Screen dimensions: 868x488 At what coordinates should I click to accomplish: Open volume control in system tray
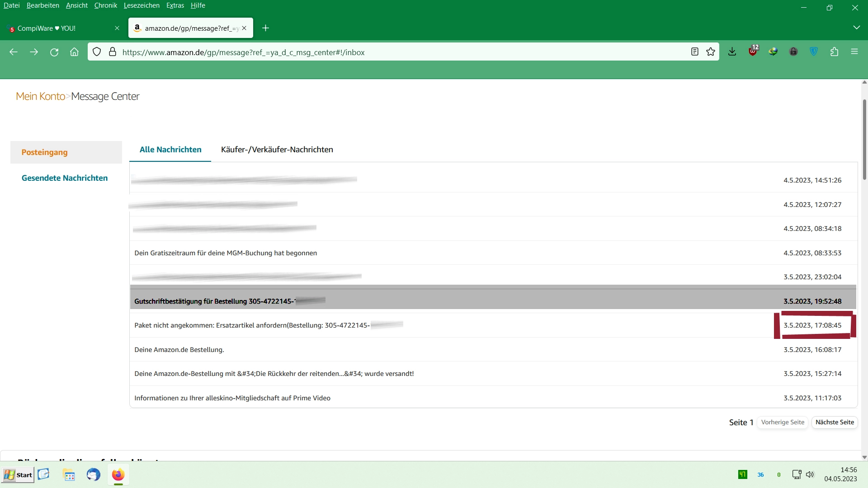coord(810,474)
